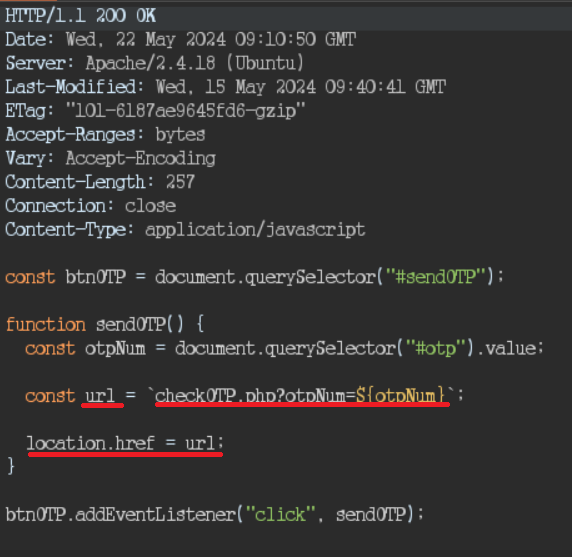The height and width of the screenshot is (557, 572).
Task: Select the Last-Modified header line
Action: (225, 87)
